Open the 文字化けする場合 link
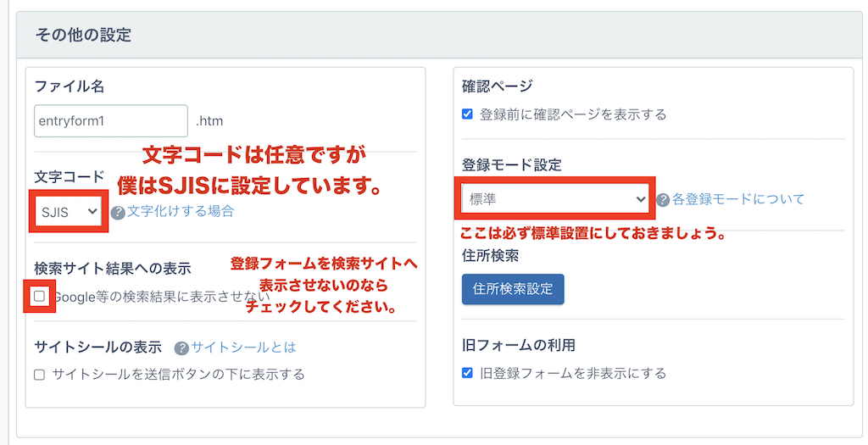The height and width of the screenshot is (445, 868). pyautogui.click(x=181, y=212)
